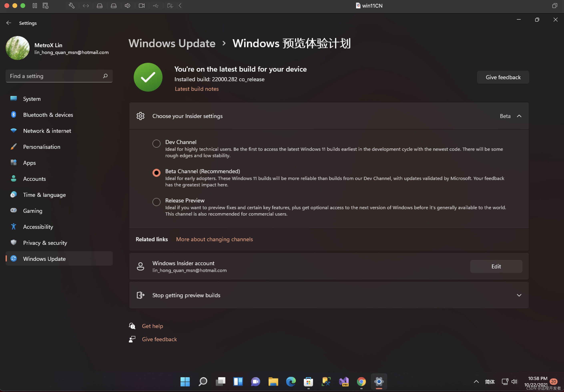Viewport: 564px width, 392px height.
Task: Click the Latest build notes link
Action: click(197, 89)
